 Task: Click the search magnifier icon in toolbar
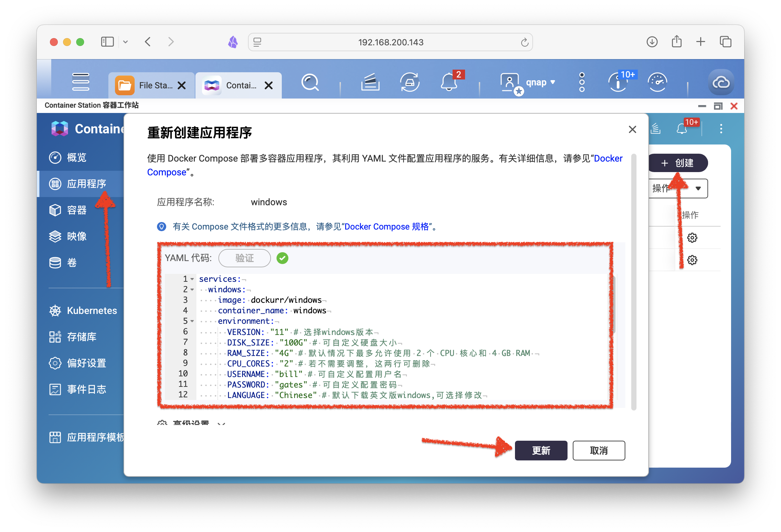(310, 82)
